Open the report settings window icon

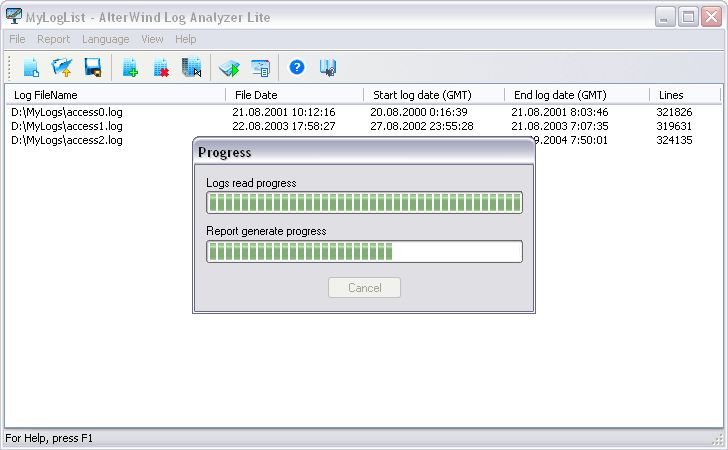click(260, 68)
